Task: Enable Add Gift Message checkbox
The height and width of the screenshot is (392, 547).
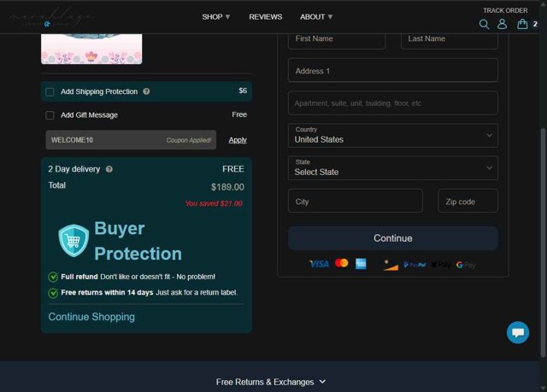Action: 50,115
